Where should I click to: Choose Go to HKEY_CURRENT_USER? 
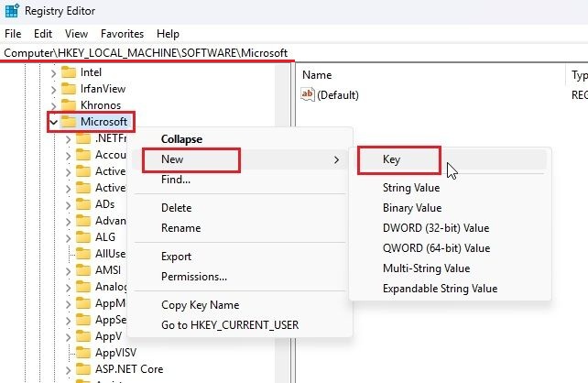(240, 325)
